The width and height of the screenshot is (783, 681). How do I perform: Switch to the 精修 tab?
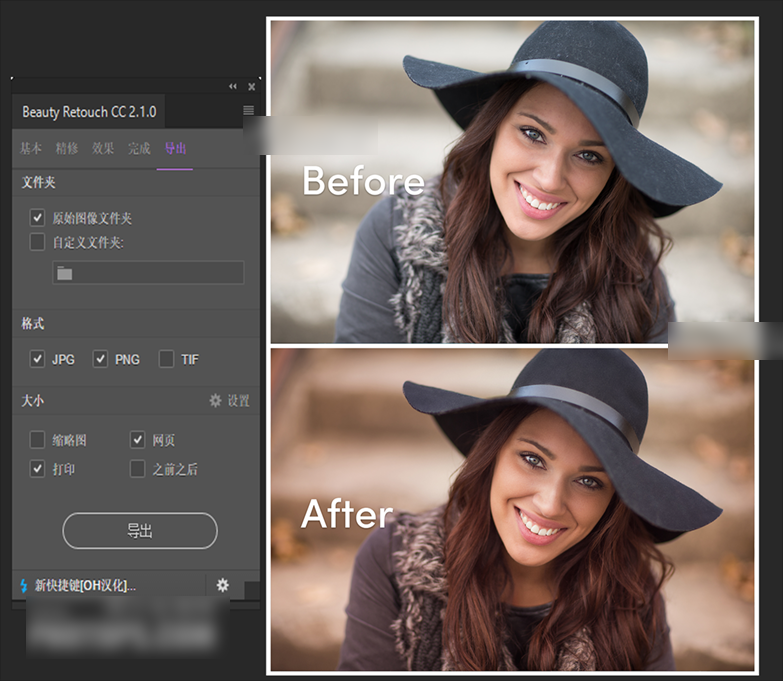pos(67,149)
